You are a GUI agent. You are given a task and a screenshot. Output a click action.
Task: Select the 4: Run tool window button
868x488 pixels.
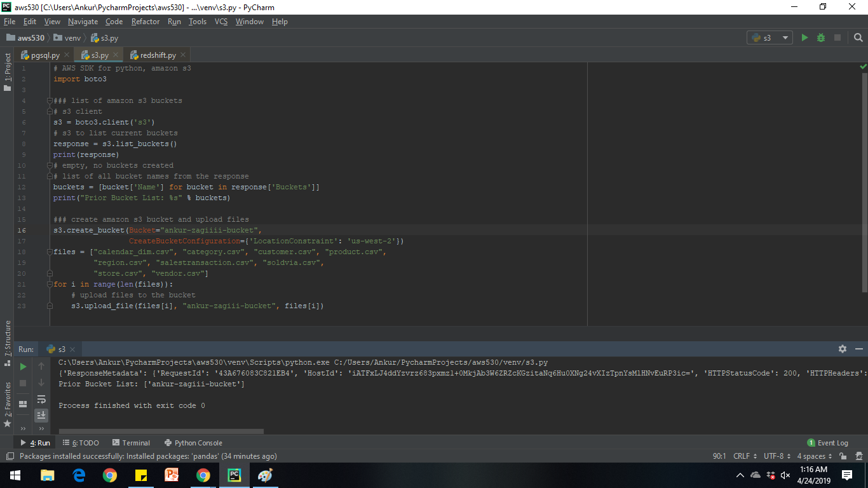coord(35,443)
